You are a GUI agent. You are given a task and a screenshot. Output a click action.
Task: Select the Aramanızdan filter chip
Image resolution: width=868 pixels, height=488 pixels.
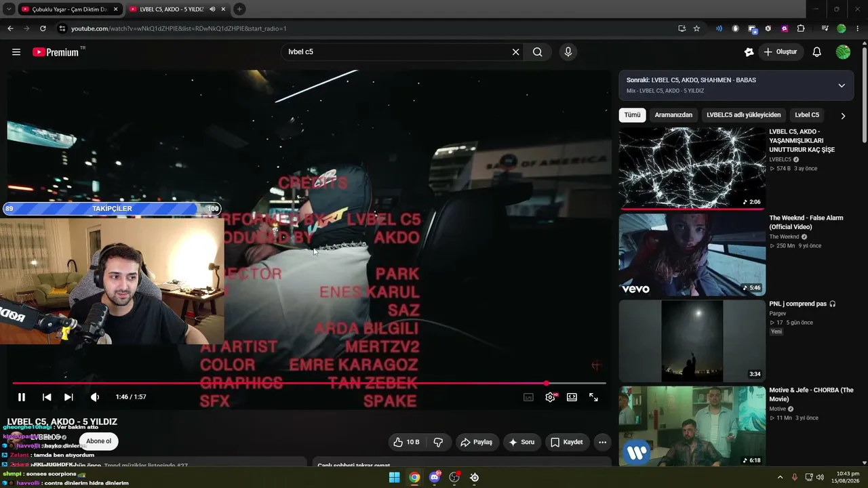673,115
